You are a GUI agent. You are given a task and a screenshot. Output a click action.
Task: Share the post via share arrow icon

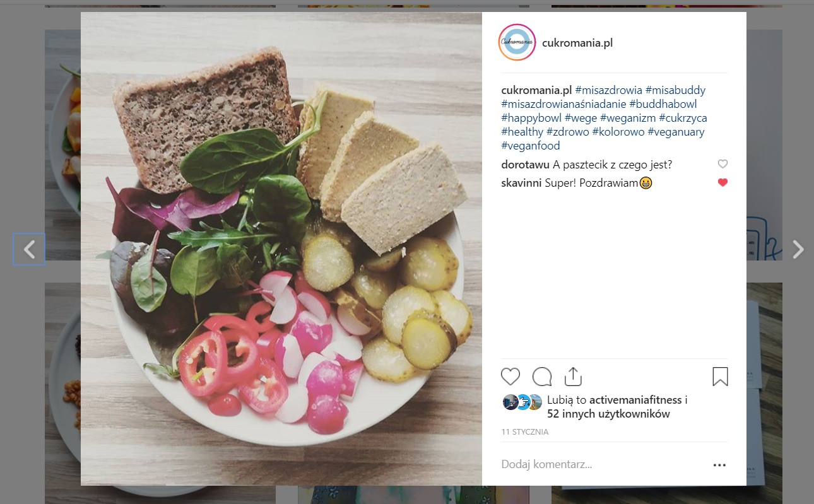pyautogui.click(x=572, y=377)
